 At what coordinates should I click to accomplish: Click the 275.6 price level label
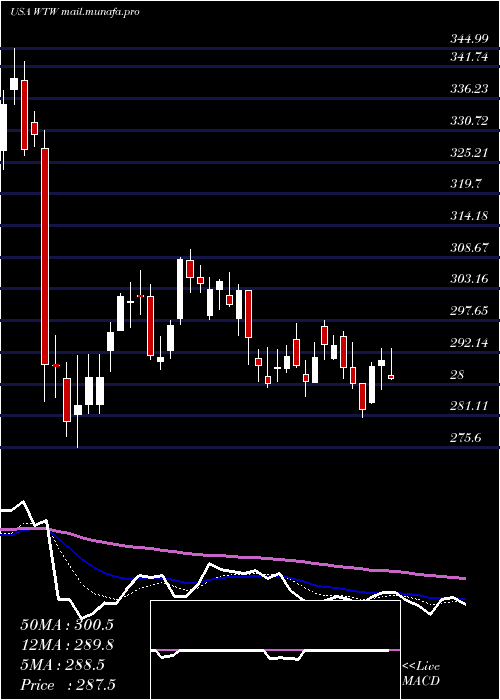[x=466, y=438]
